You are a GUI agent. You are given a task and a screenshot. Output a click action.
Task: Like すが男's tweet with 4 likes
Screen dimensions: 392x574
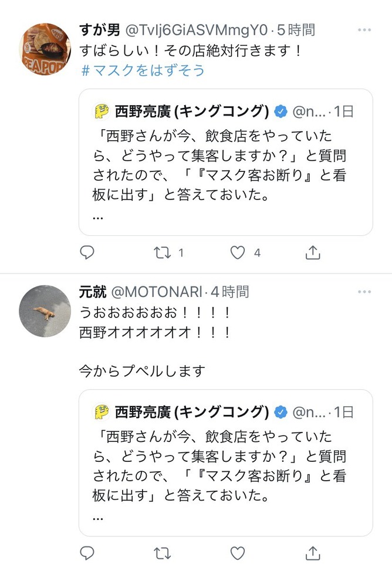tap(237, 253)
